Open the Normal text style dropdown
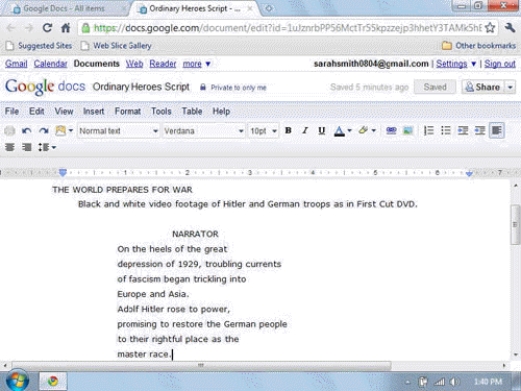This screenshot has width=521, height=391. 118,131
